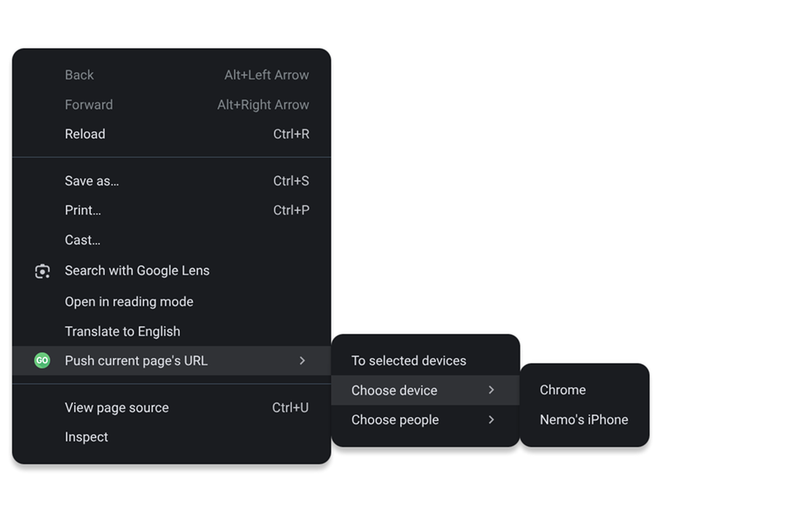Translate the page to English

point(122,331)
